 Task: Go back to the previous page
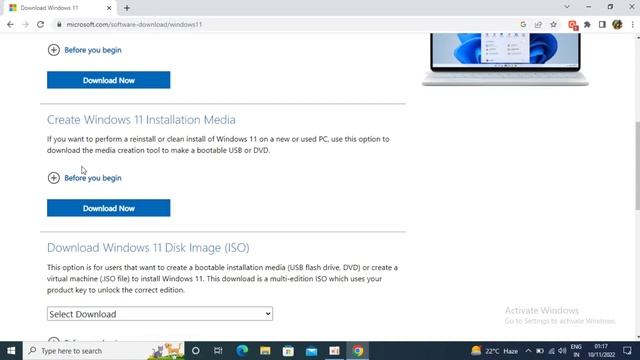pyautogui.click(x=10, y=24)
